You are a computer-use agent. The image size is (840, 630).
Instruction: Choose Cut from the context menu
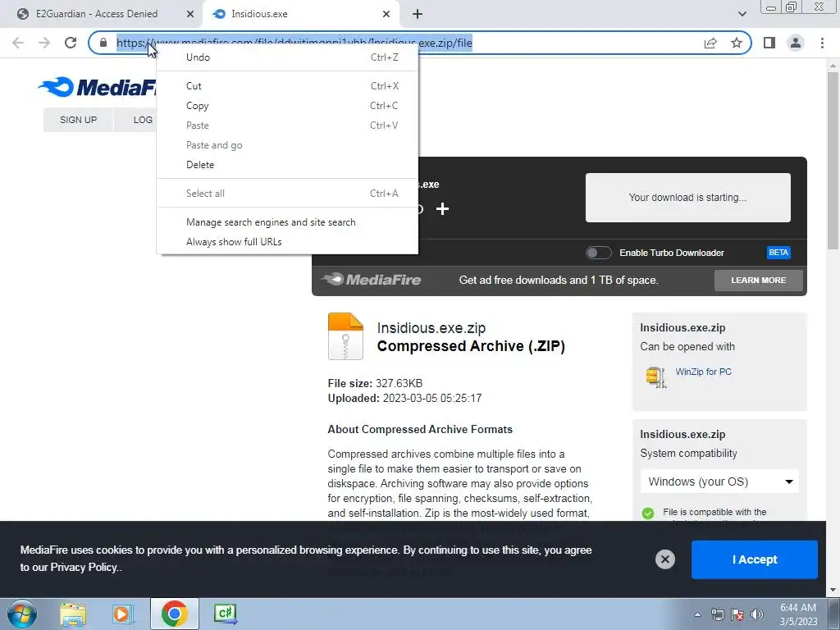(287, 85)
